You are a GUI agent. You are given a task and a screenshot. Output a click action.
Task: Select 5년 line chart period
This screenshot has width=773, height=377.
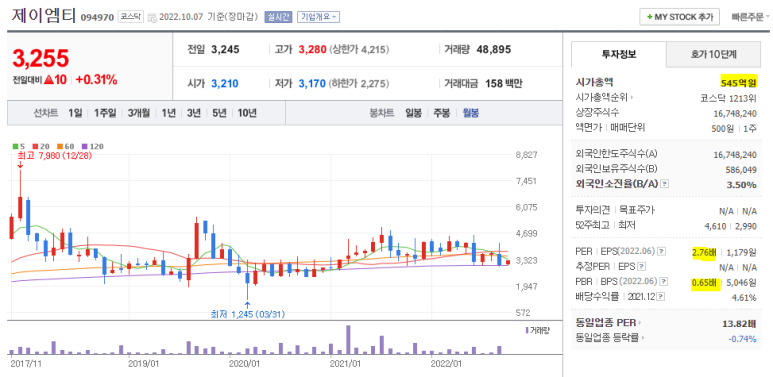coord(219,113)
